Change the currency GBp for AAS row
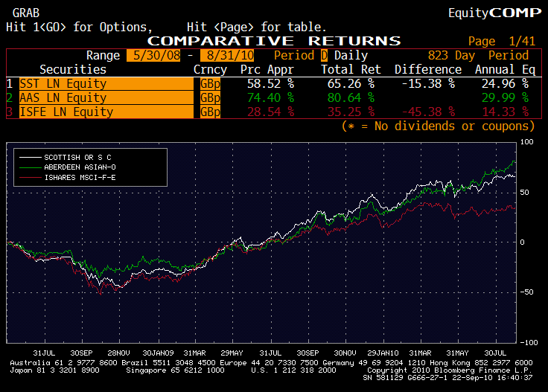 click(x=211, y=97)
